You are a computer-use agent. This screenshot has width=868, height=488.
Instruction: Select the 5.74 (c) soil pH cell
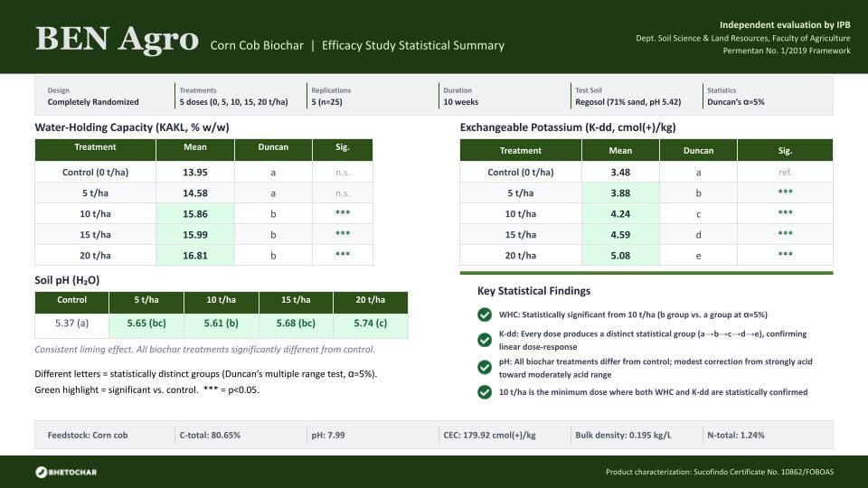[x=371, y=323]
